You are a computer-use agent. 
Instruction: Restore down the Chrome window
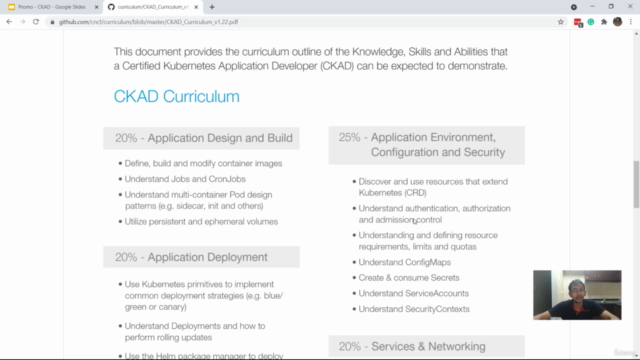[611, 7]
